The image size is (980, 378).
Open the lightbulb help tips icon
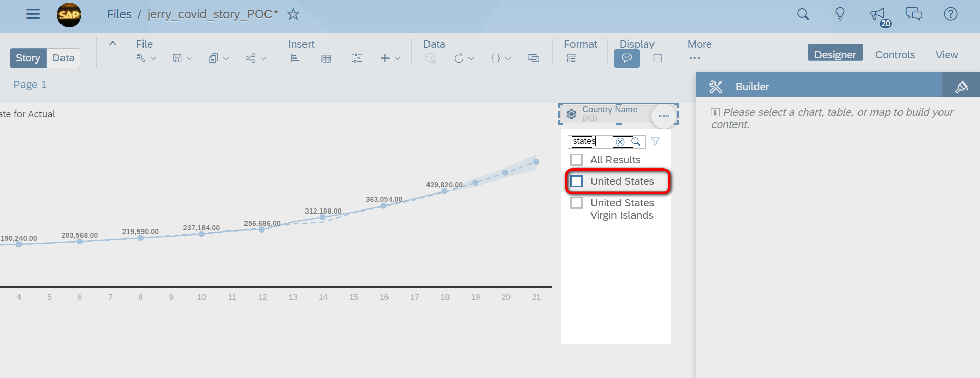(x=840, y=14)
